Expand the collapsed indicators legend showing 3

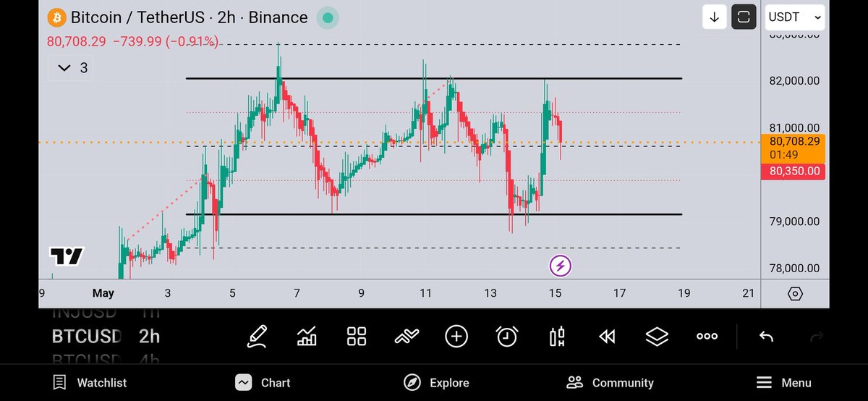[72, 67]
